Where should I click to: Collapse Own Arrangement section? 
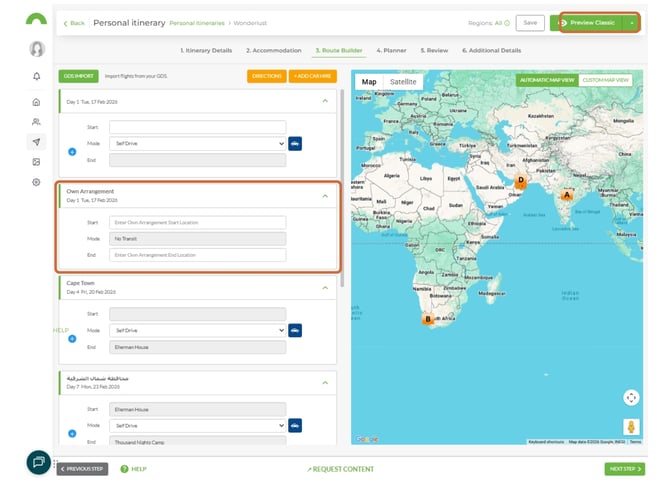pos(325,196)
